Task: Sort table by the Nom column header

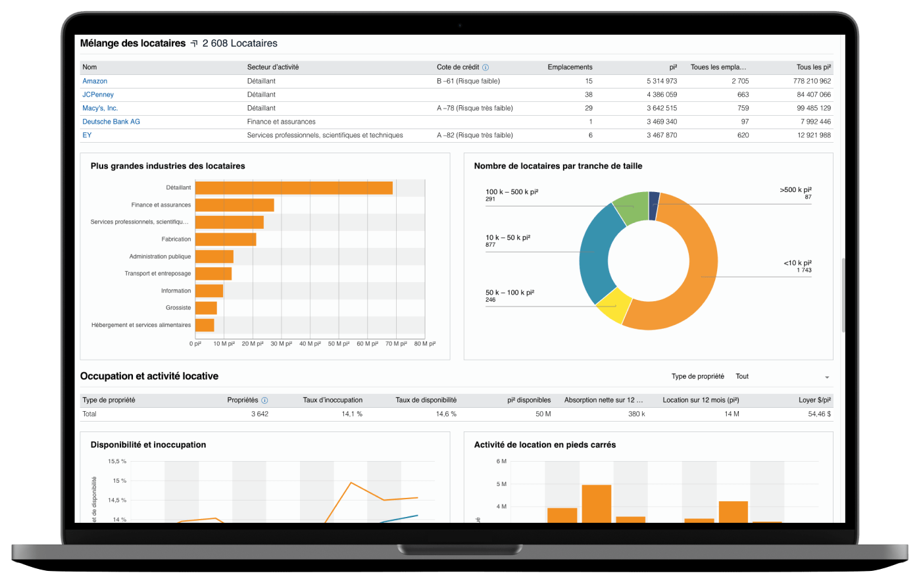Action: (x=90, y=67)
